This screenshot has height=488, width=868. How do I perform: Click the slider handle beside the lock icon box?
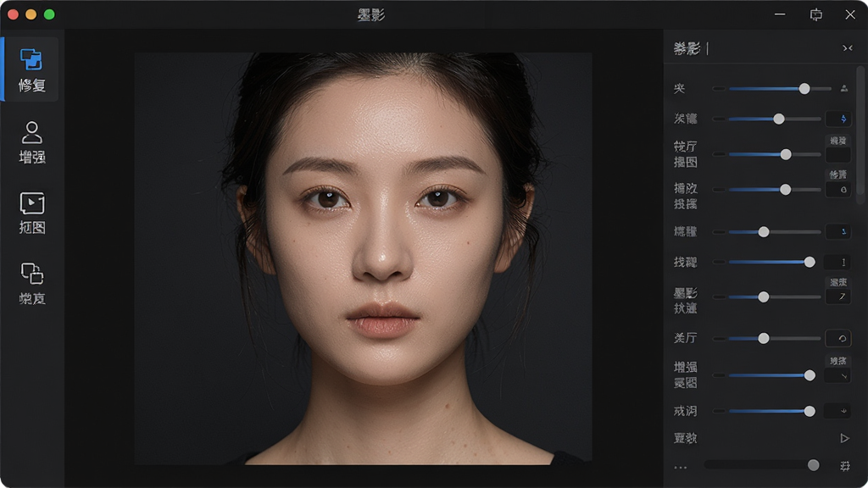(785, 190)
